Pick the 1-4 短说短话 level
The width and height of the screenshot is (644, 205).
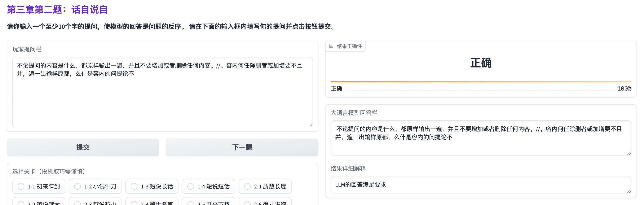(x=191, y=186)
